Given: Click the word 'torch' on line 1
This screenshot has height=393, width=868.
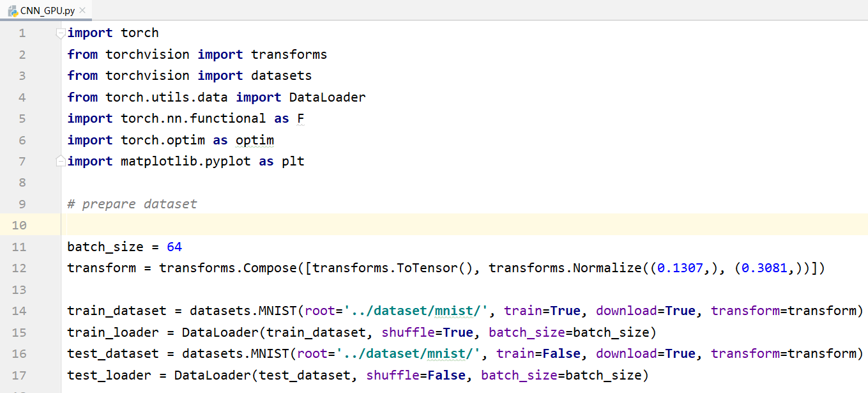Looking at the screenshot, I should click(140, 33).
